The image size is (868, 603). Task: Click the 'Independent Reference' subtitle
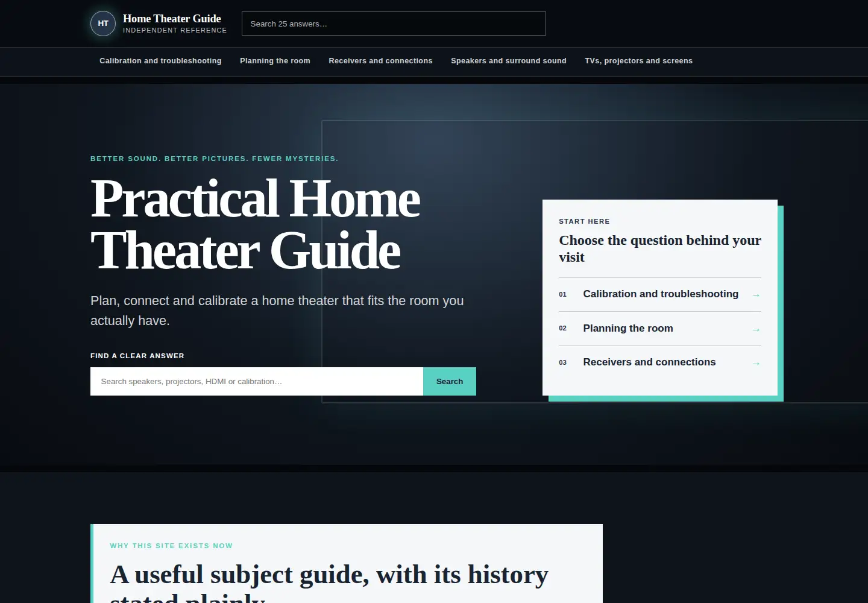(175, 30)
